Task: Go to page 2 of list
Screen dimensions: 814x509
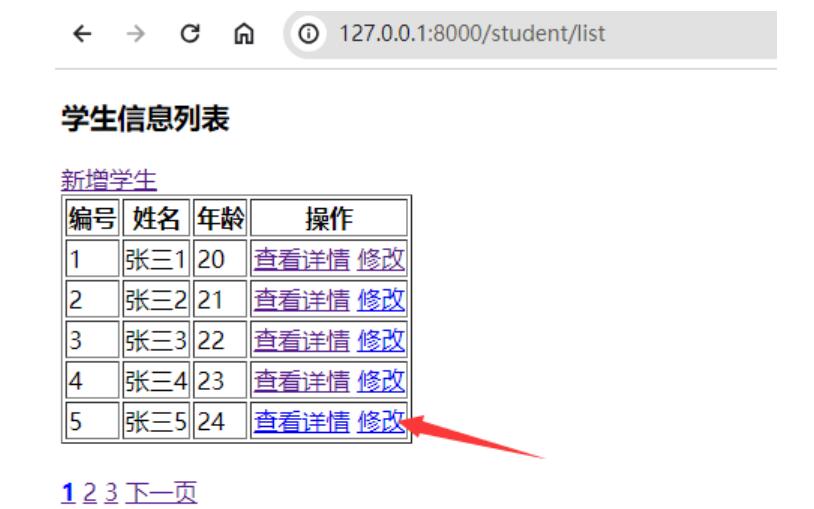Action: point(90,492)
